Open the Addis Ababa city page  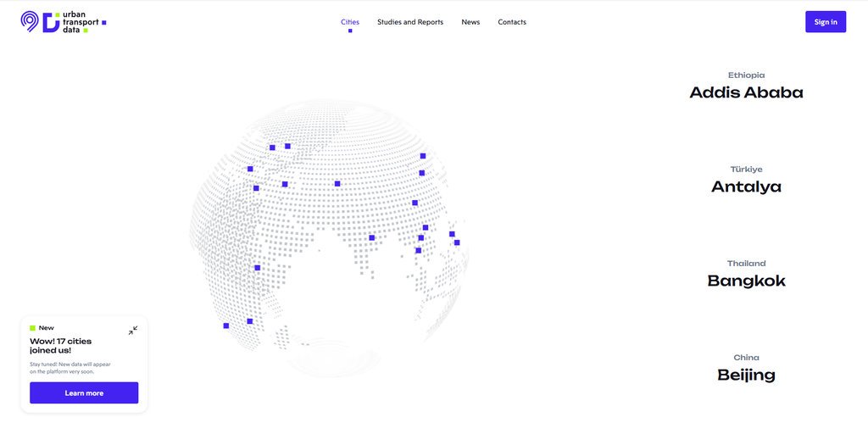coord(746,92)
